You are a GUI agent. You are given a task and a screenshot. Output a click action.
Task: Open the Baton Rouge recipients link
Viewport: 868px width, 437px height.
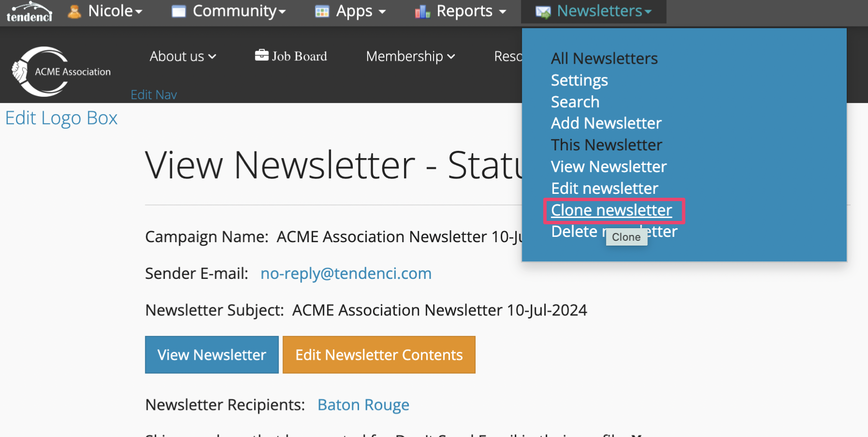(x=363, y=405)
